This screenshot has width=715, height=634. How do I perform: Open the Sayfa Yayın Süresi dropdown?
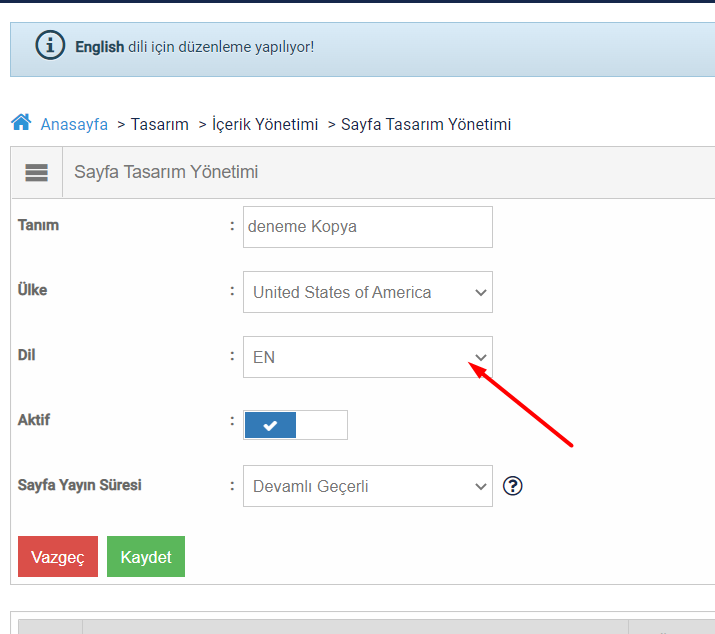click(x=368, y=486)
